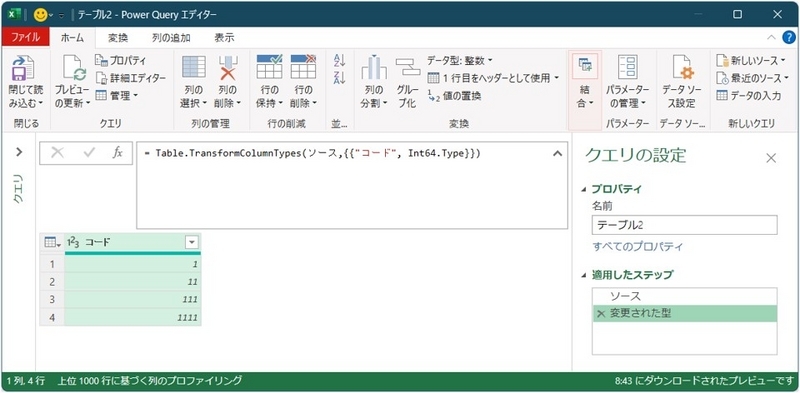
Task: Switch to the View (表示) tab
Action: pyautogui.click(x=224, y=38)
